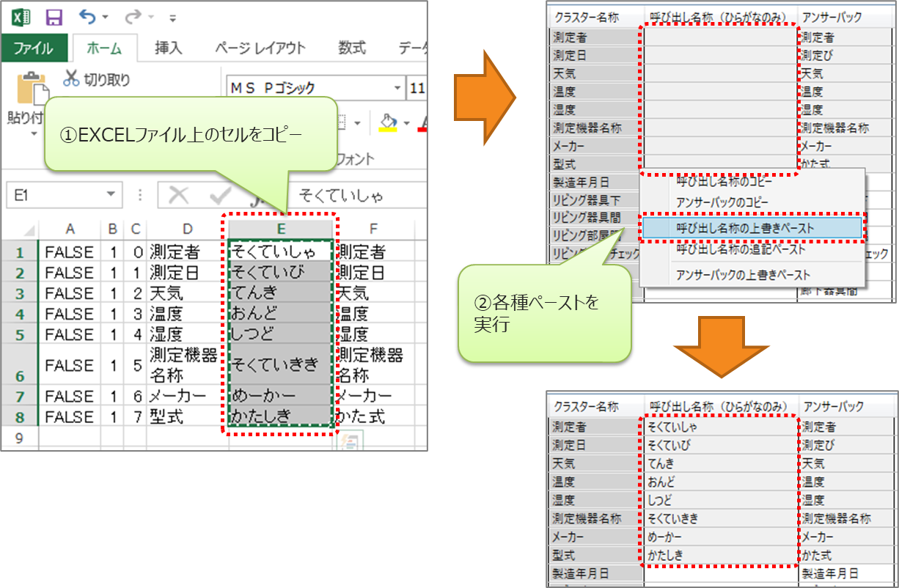Open the ＭＳ Ｐゴシック font name dropdown

pos(397,89)
